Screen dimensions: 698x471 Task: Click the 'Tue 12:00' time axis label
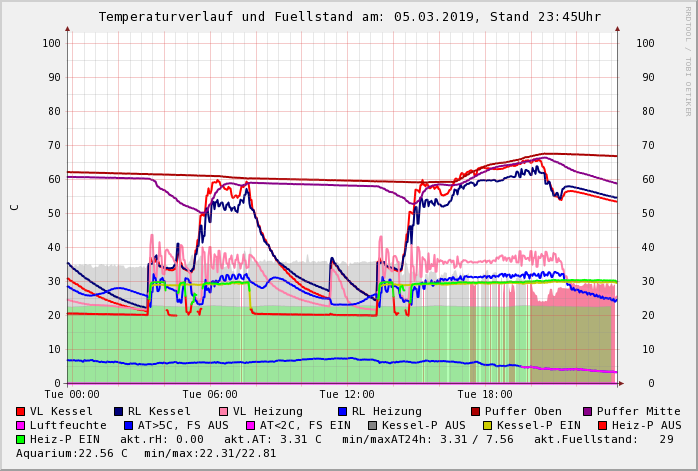(347, 395)
